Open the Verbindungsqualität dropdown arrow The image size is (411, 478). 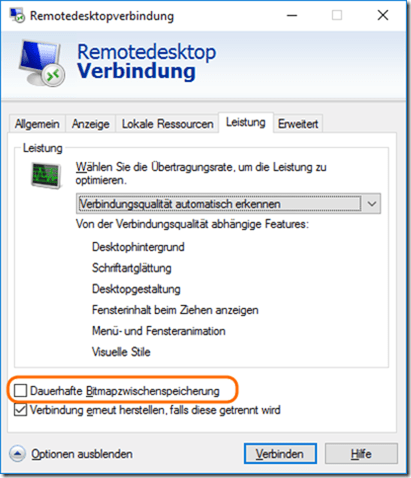(372, 204)
